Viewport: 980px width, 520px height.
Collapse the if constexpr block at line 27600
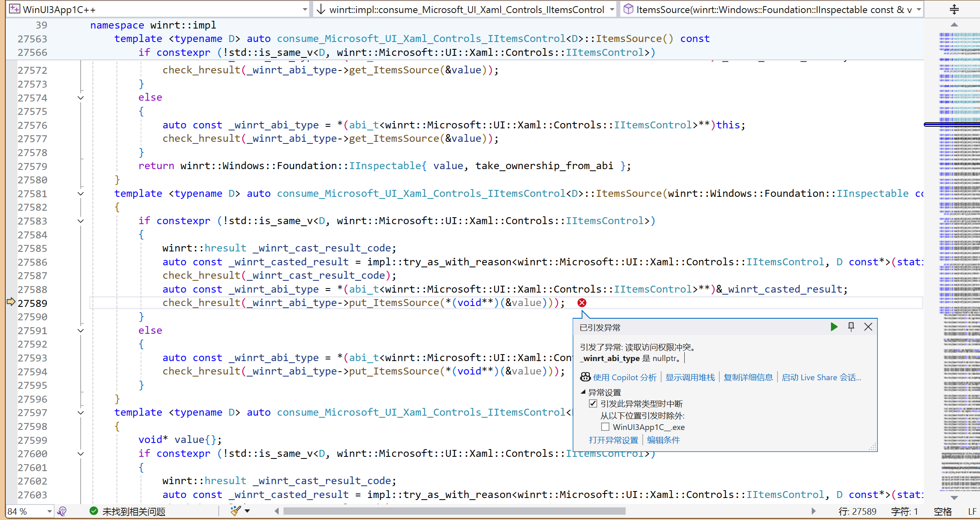81,454
